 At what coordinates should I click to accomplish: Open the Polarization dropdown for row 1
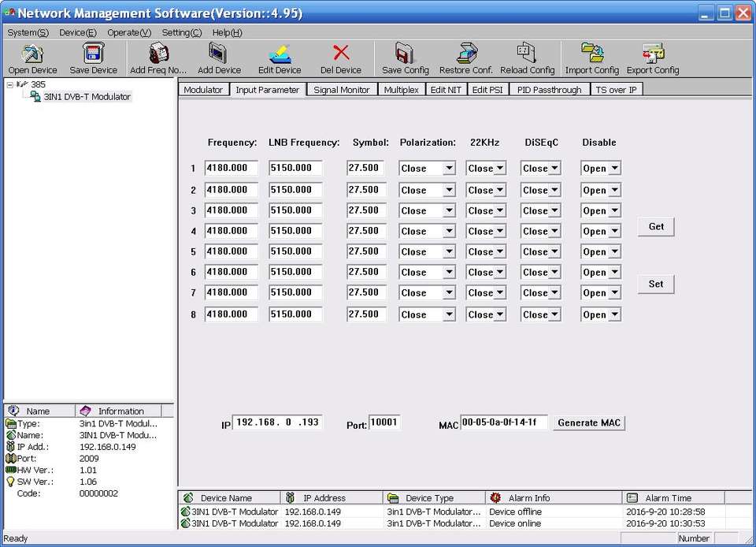(448, 169)
